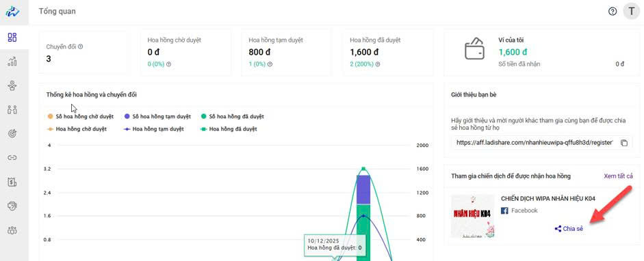This screenshot has height=261, width=644.
Task: Click the help question mark icon at top right
Action: click(x=613, y=12)
